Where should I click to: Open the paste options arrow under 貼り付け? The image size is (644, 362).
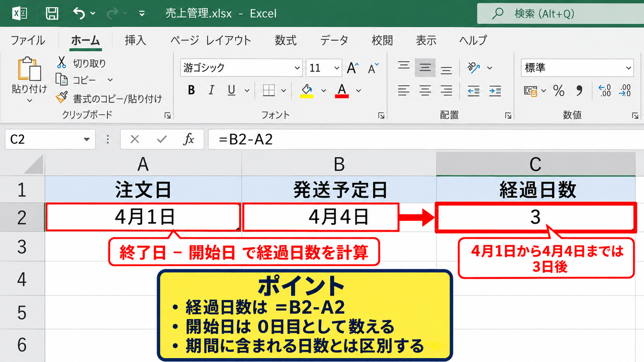[x=30, y=101]
